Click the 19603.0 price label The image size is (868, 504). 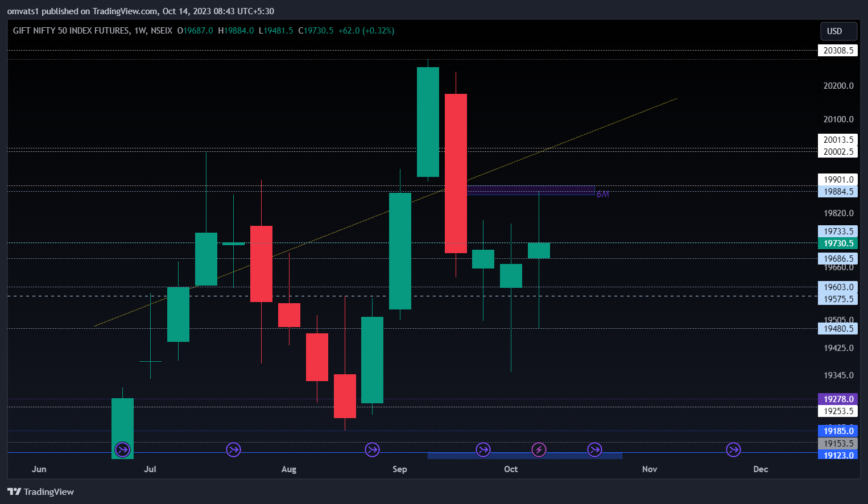(838, 287)
